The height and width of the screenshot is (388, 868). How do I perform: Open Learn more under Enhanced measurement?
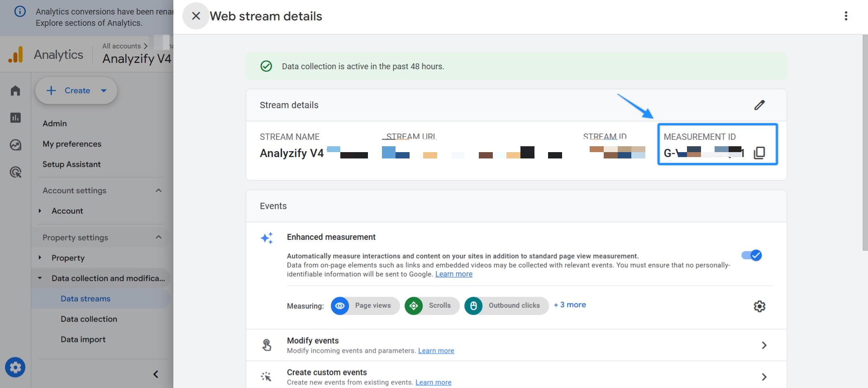pos(453,274)
